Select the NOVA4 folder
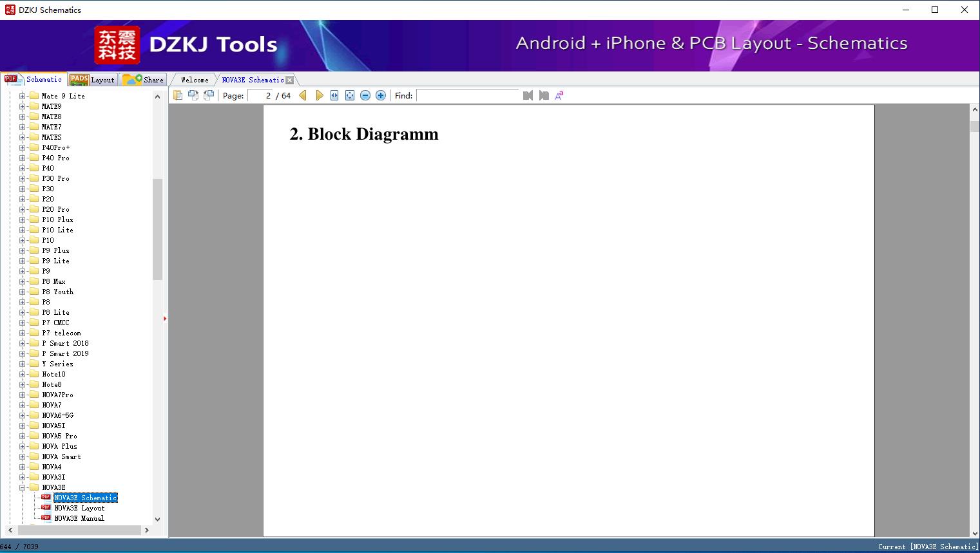Viewport: 980px width, 553px height. [52, 467]
